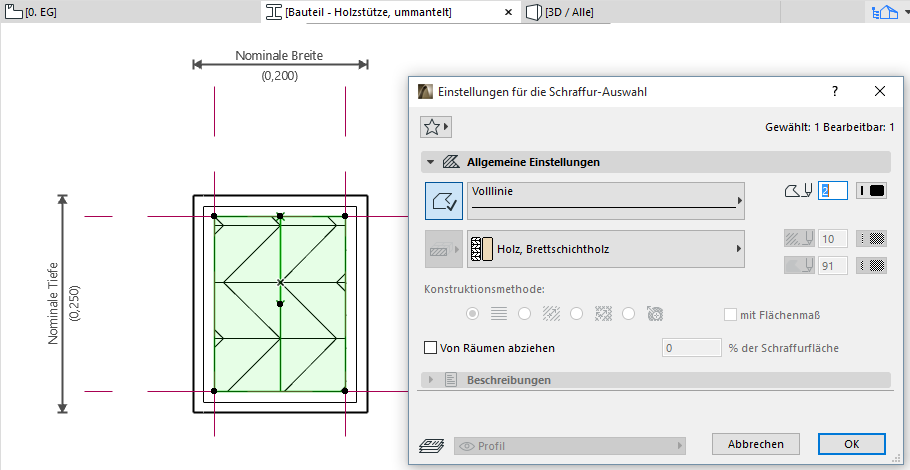Click the fill background pen icon
Viewport: 910px width, 470px height.
pyautogui.click(x=798, y=265)
